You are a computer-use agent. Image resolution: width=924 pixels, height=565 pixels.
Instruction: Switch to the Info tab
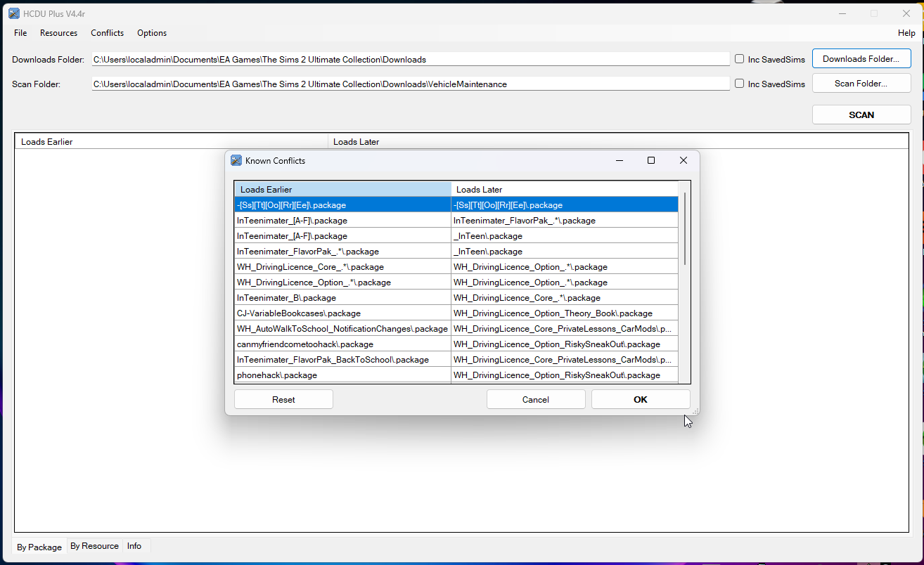pos(134,545)
